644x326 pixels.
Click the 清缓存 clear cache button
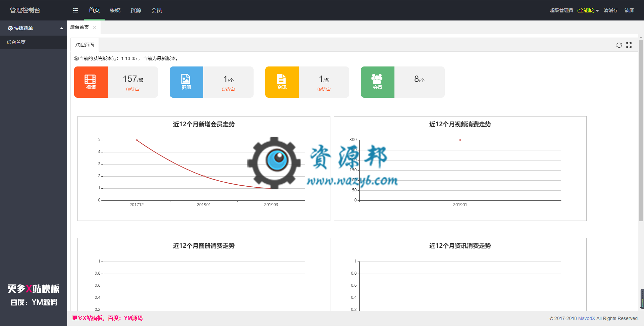[x=611, y=10]
